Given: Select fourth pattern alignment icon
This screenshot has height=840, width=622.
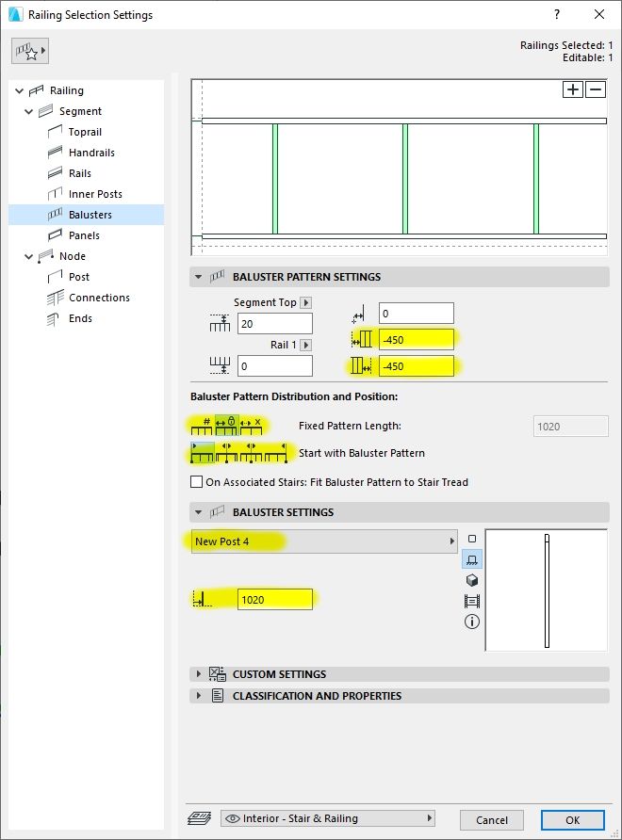Looking at the screenshot, I should (275, 453).
